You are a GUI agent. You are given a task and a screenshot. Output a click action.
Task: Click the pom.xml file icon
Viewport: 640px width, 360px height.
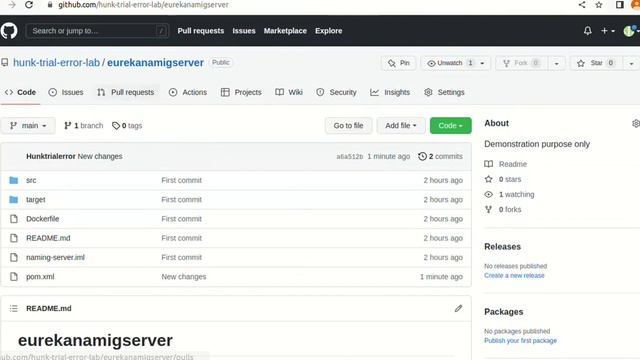pyautogui.click(x=13, y=276)
